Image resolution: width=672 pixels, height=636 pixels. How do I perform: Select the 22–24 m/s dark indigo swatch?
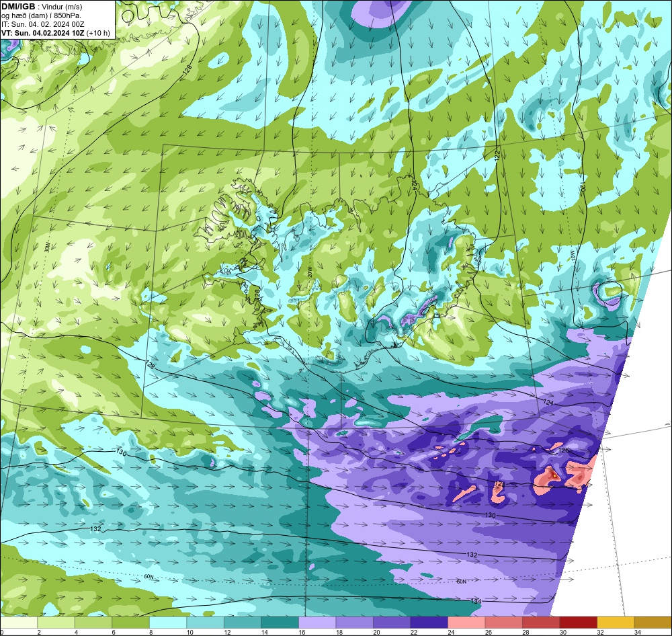[429, 623]
